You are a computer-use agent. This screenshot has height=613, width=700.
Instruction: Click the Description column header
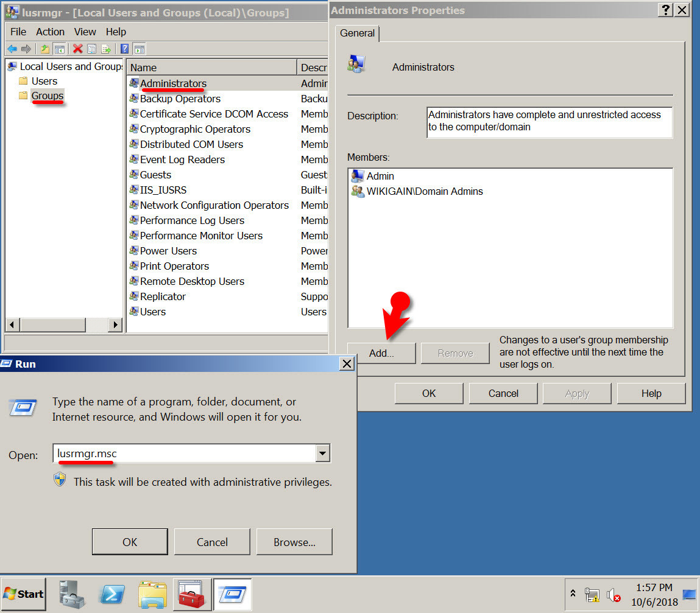click(313, 68)
